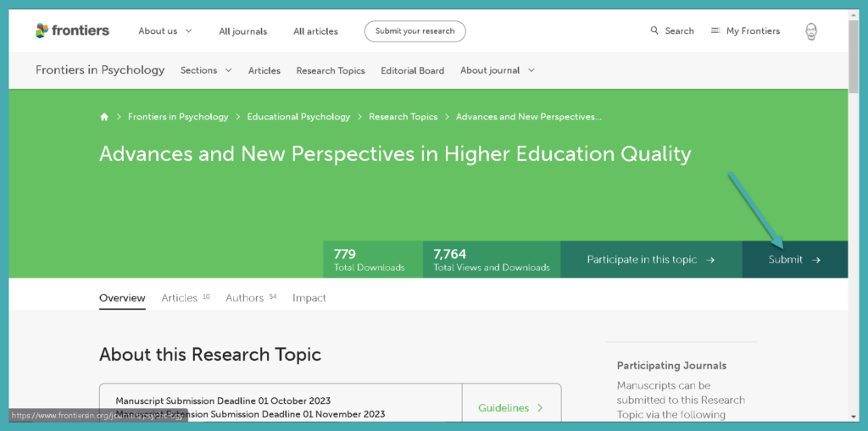The width and height of the screenshot is (868, 431).
Task: Click Submit your research button
Action: pyautogui.click(x=415, y=31)
